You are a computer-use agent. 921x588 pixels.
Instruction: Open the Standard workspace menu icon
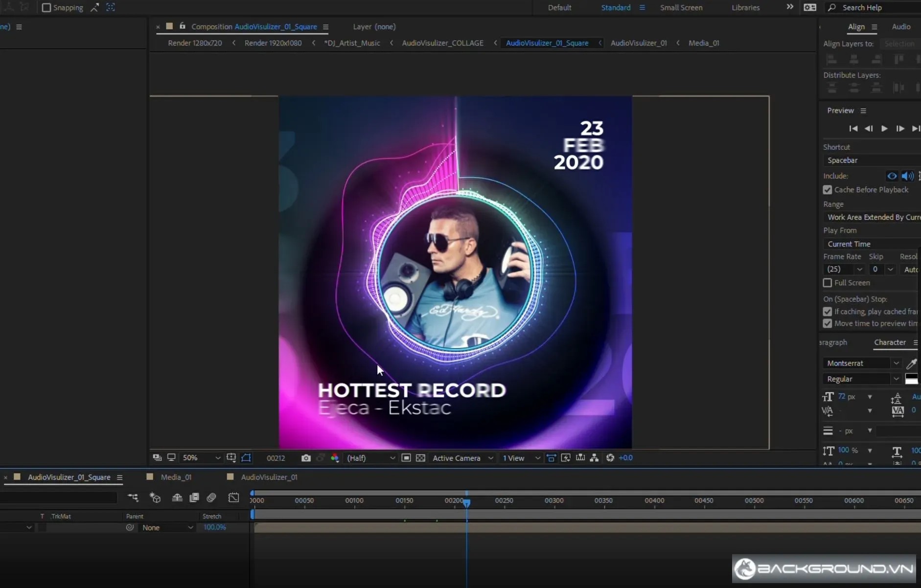[642, 7]
